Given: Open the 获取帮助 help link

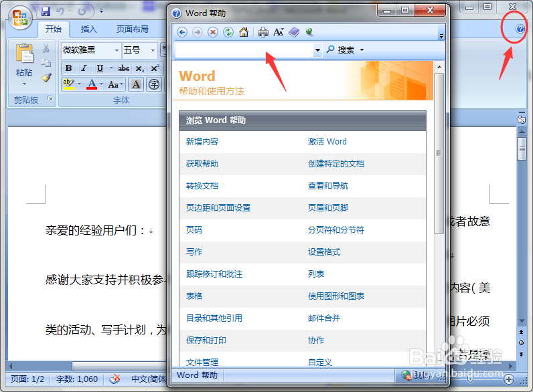Looking at the screenshot, I should (x=202, y=164).
